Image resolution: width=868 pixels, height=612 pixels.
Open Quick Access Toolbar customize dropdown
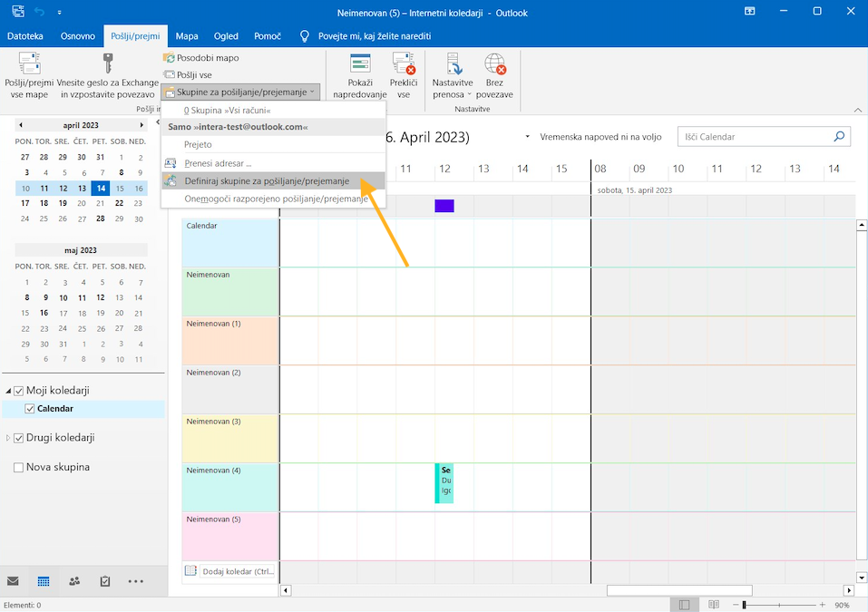[x=59, y=12]
